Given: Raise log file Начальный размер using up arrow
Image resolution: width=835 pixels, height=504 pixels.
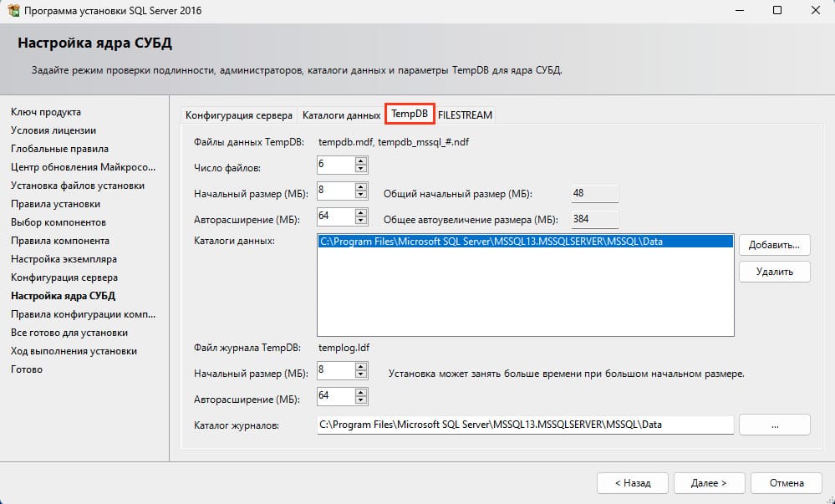Looking at the screenshot, I should [361, 366].
